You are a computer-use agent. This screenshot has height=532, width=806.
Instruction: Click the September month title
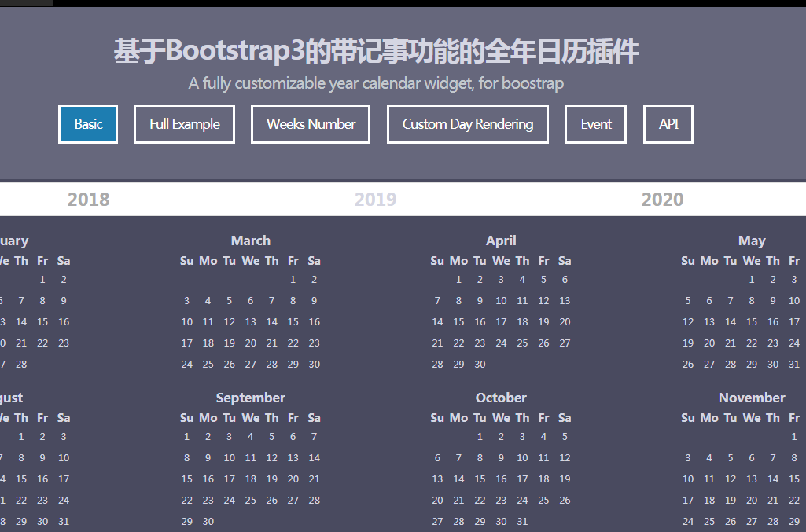tap(250, 398)
